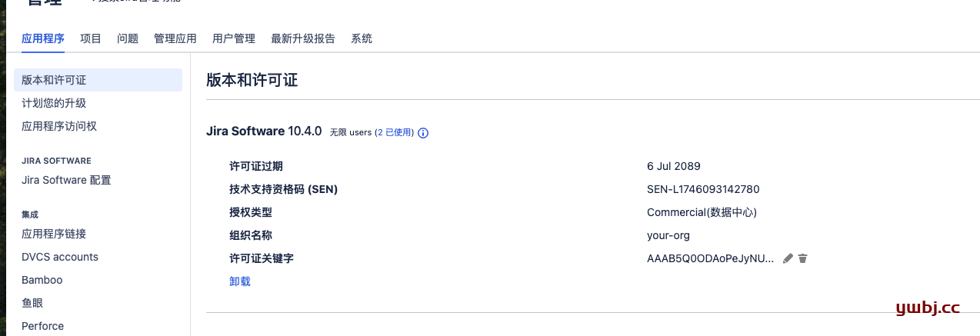Select Bamboo integration in the sidebar
Screen dimensions: 980x336
click(x=42, y=280)
